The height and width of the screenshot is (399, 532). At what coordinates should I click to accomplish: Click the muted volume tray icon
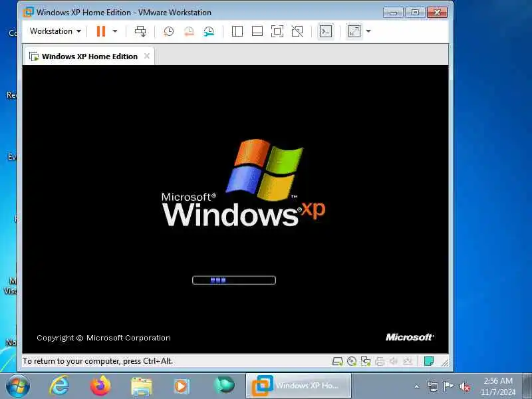pos(464,387)
